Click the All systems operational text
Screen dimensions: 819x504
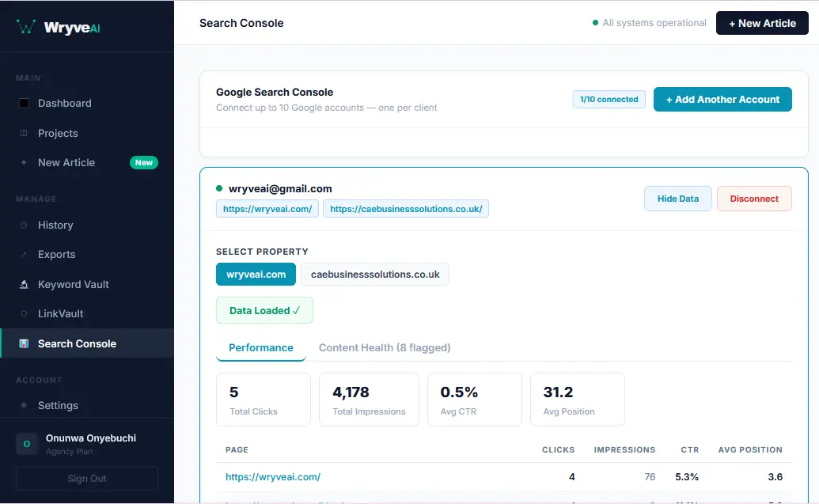654,23
